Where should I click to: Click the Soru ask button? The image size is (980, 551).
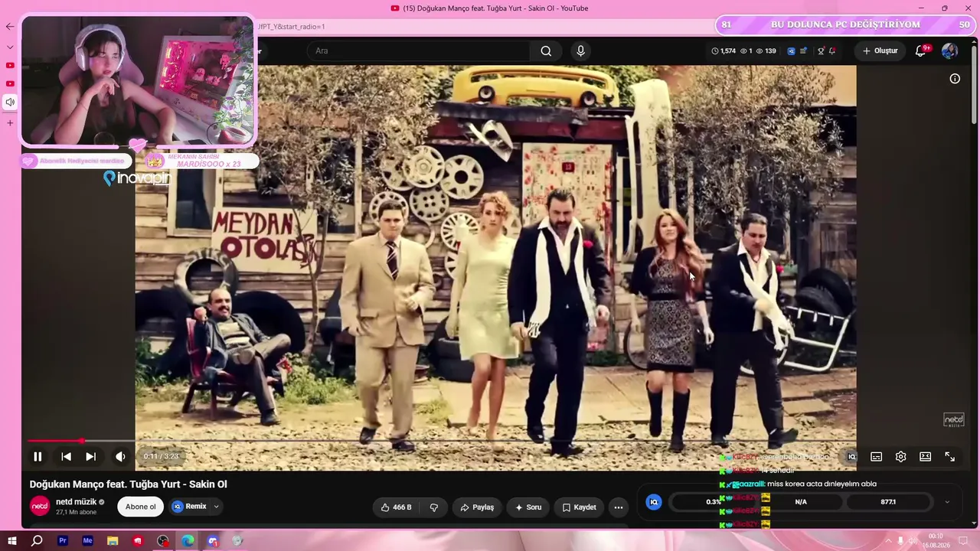528,507
